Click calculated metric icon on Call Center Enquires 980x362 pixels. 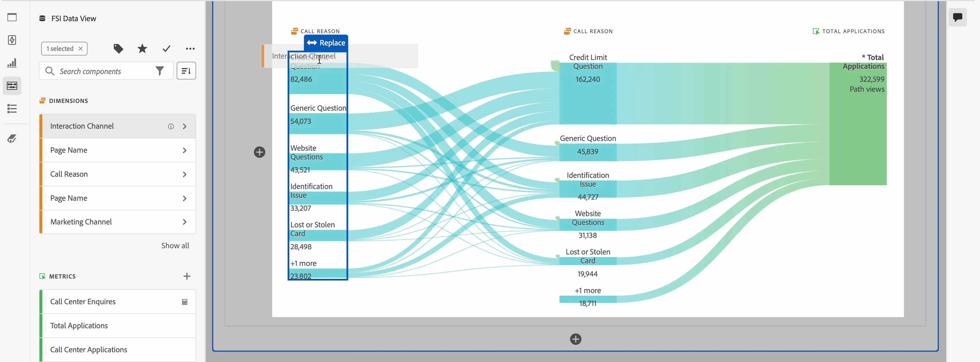click(184, 302)
